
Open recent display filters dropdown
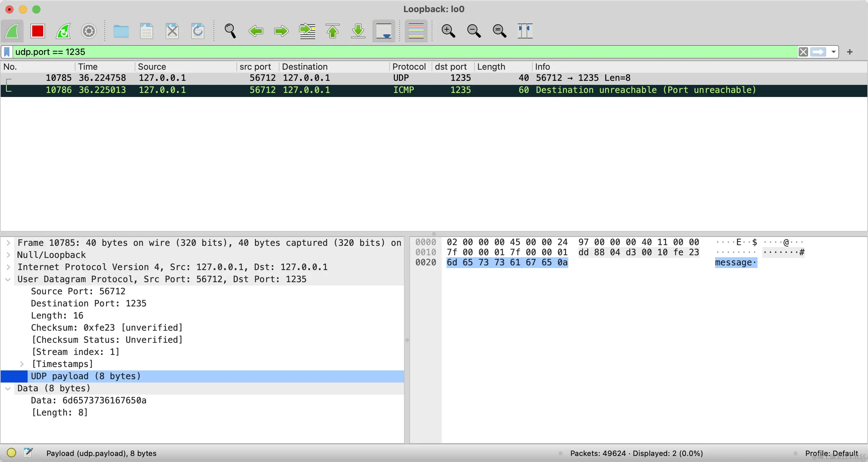point(833,52)
